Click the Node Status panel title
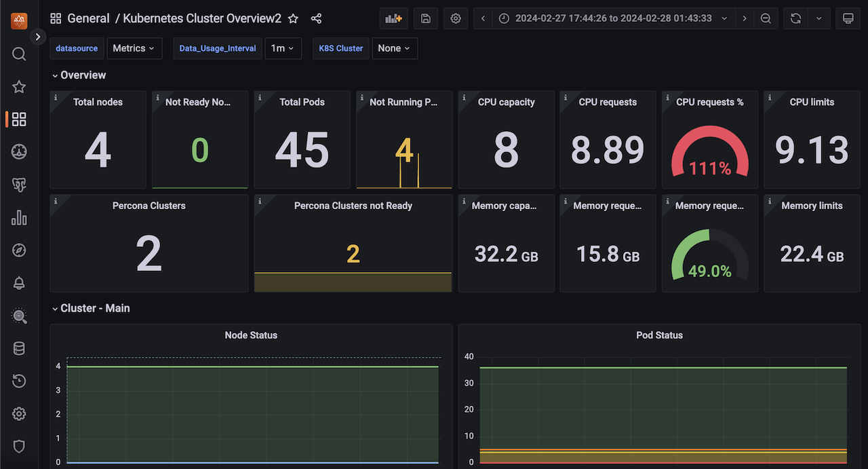 pyautogui.click(x=251, y=335)
